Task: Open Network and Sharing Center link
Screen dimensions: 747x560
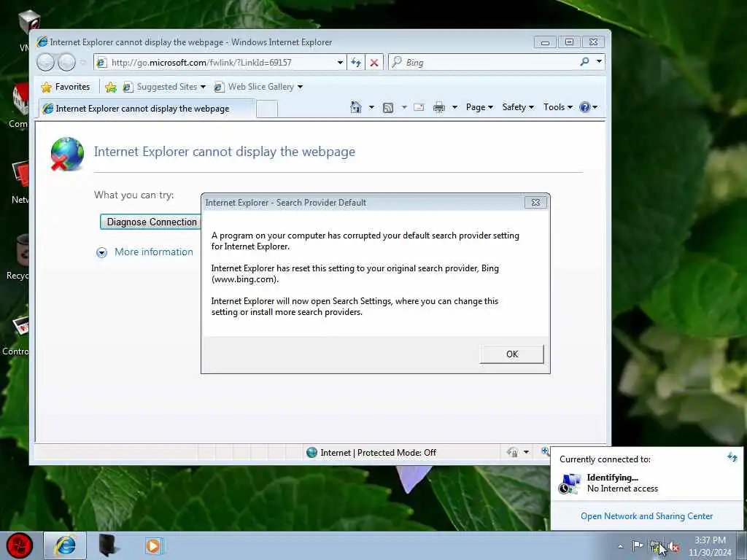Action: point(646,516)
